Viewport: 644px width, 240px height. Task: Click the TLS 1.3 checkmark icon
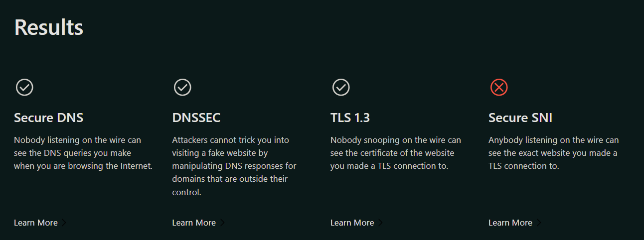click(341, 87)
